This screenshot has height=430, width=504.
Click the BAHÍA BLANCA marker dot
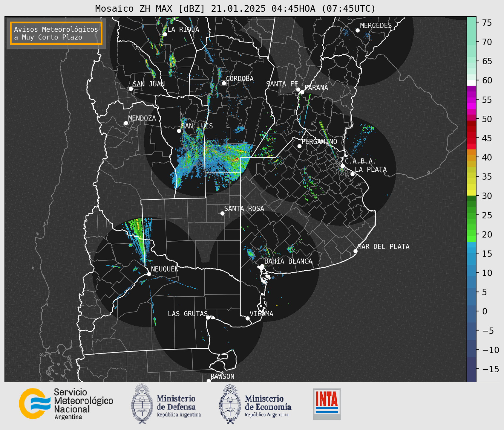[262, 266]
